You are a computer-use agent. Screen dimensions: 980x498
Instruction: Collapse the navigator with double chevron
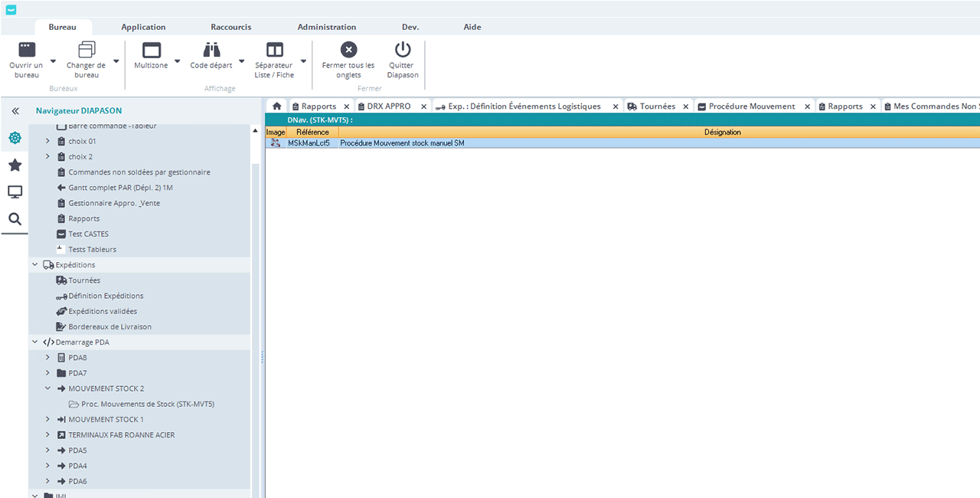15,111
